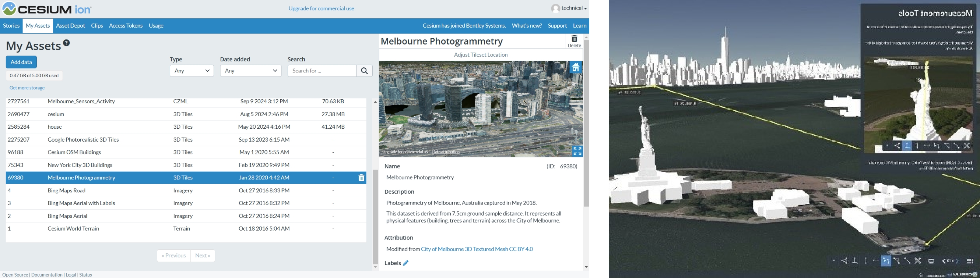Click the technical user avatar icon

click(x=555, y=8)
